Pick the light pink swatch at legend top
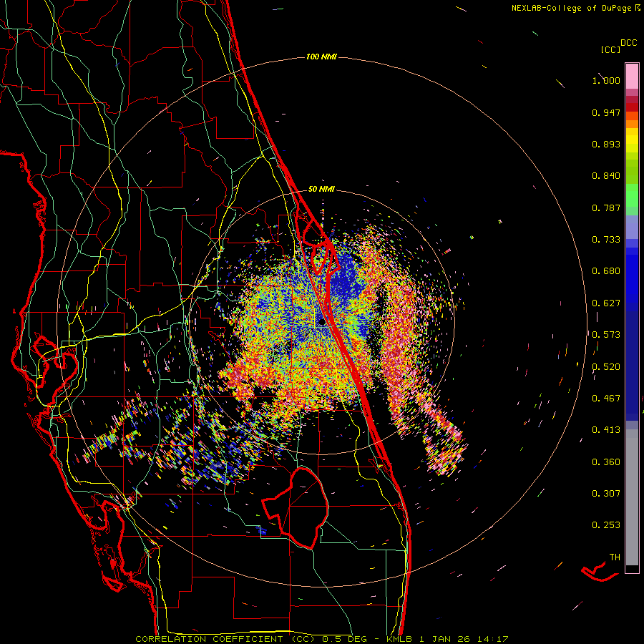This screenshot has width=644, height=644. pyautogui.click(x=632, y=76)
